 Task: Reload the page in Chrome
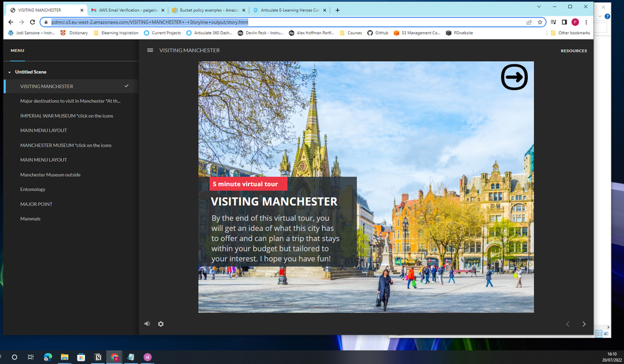(32, 22)
